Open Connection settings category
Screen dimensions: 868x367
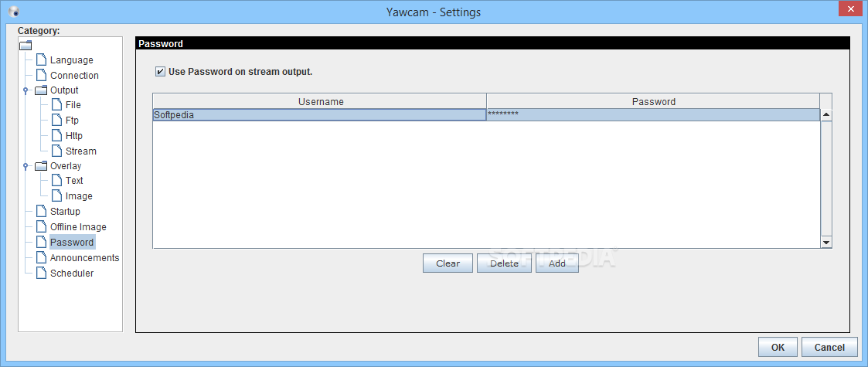pyautogui.click(x=74, y=75)
